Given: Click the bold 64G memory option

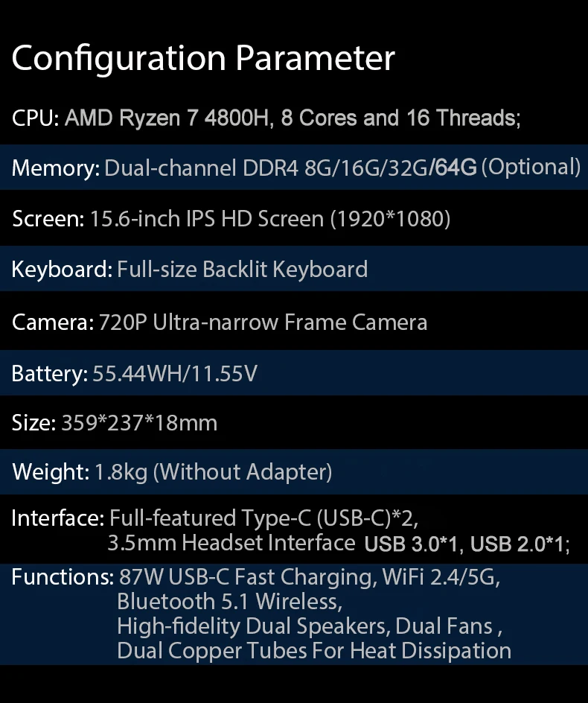Looking at the screenshot, I should 454,167.
